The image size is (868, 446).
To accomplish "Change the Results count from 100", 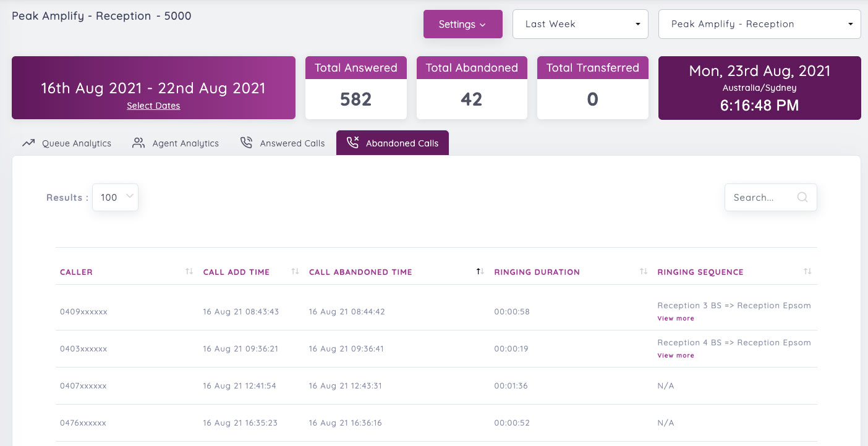I will [x=115, y=197].
